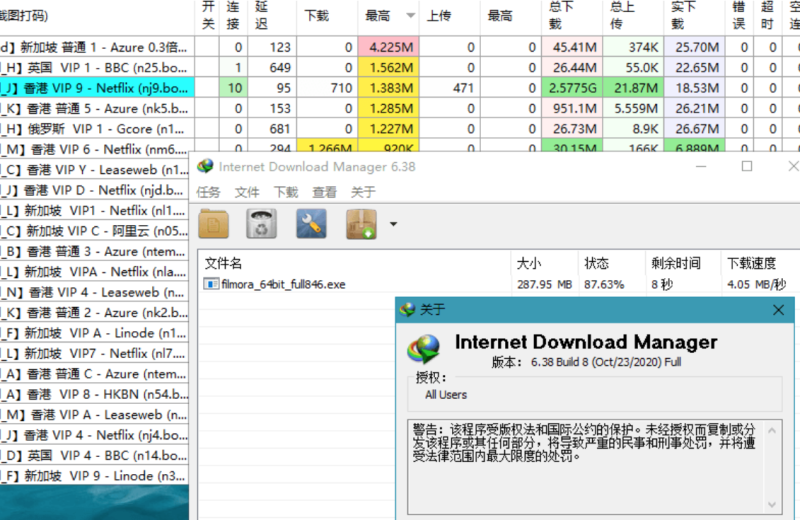This screenshot has height=520, width=800.
Task: Open IDM options wrench icon
Action: click(311, 224)
